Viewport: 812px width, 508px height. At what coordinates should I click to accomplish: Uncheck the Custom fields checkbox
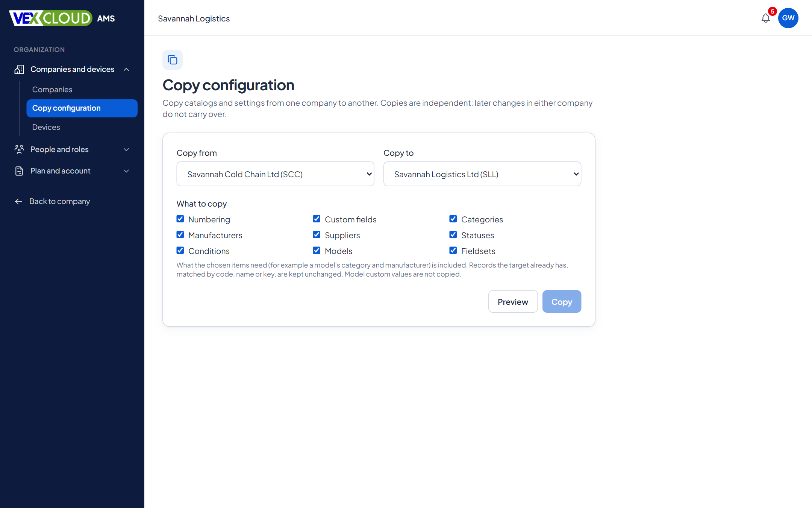coord(317,219)
